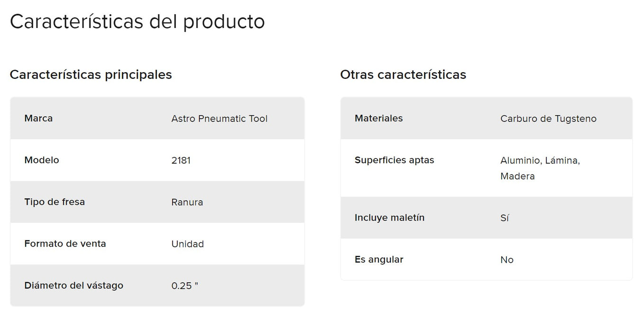Screen dimensions: 644x332
Task: Click the model number 2181
Action: point(181,160)
